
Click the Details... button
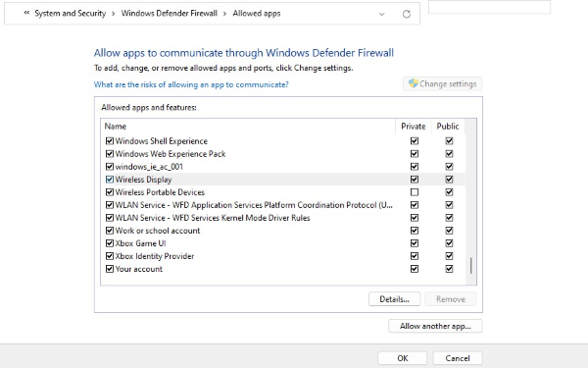coord(395,299)
